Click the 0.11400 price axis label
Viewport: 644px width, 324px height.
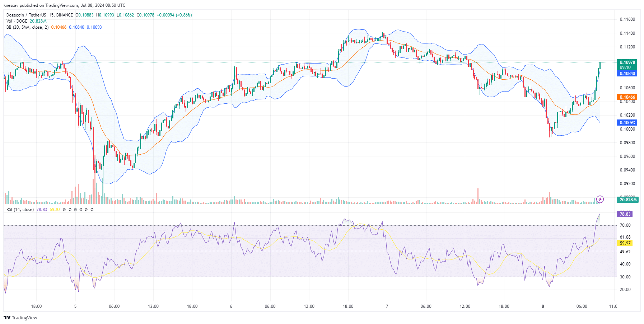(627, 33)
